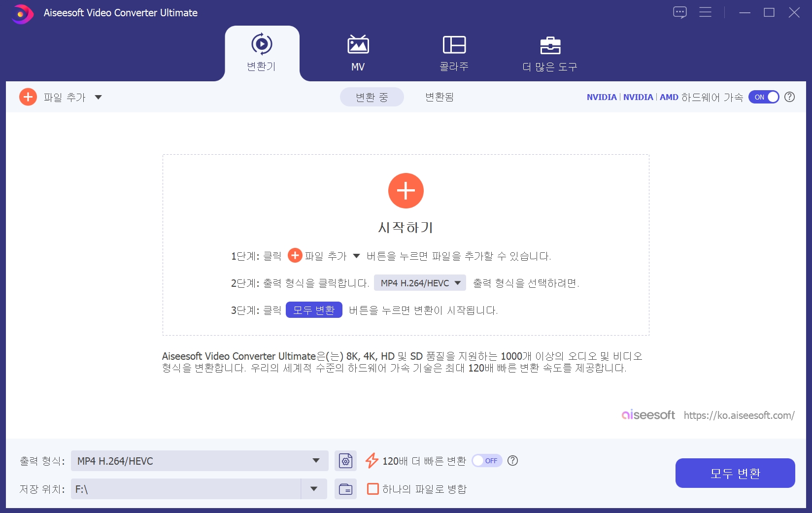
Task: Click the MV tab picture icon
Action: click(358, 44)
